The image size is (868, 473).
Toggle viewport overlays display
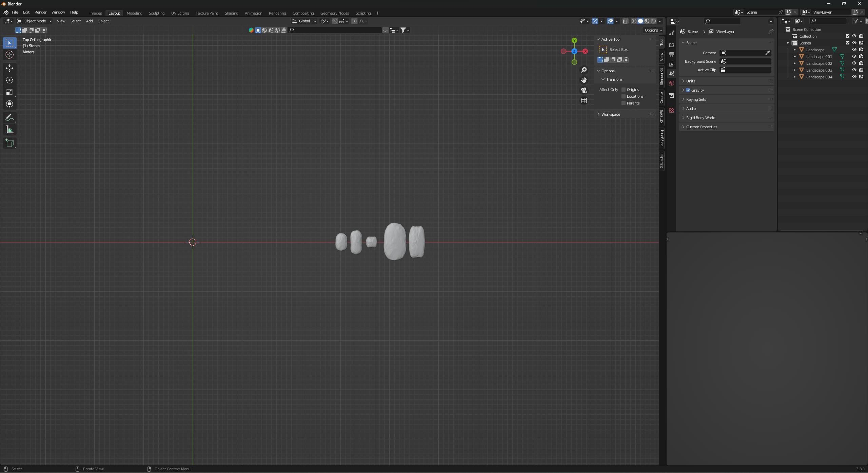tap(610, 21)
